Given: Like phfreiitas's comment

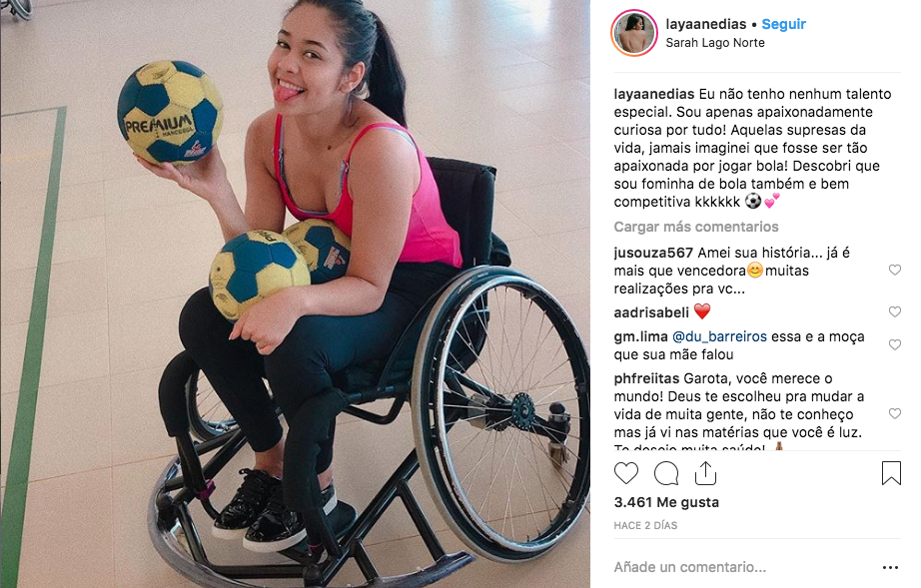Looking at the screenshot, I should (x=895, y=413).
